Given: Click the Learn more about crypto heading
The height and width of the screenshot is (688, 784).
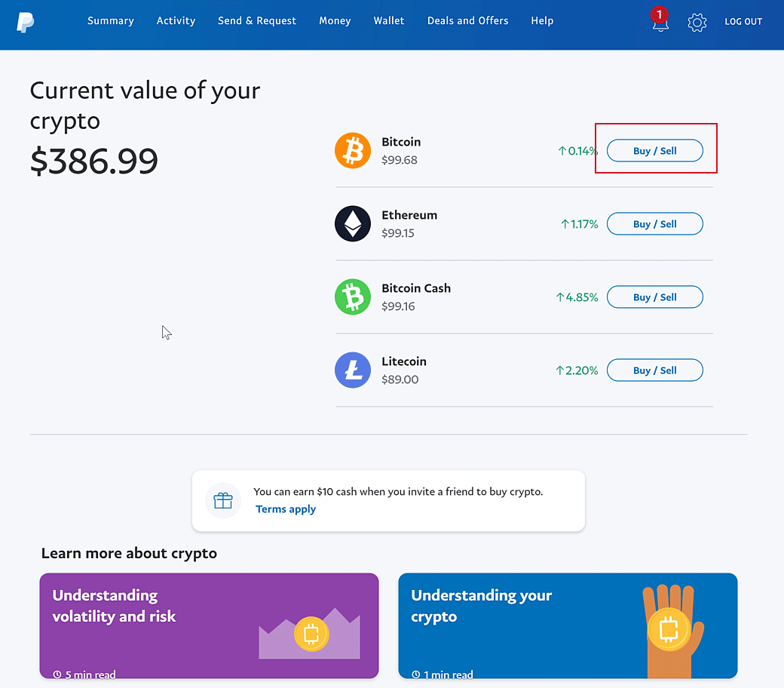Looking at the screenshot, I should click(x=129, y=554).
